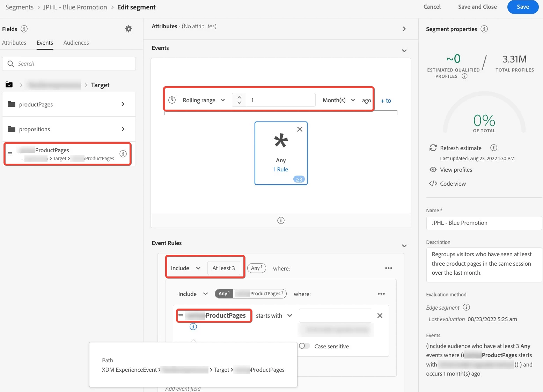543x392 pixels.
Task: Click the segment Name input field
Action: 484,223
